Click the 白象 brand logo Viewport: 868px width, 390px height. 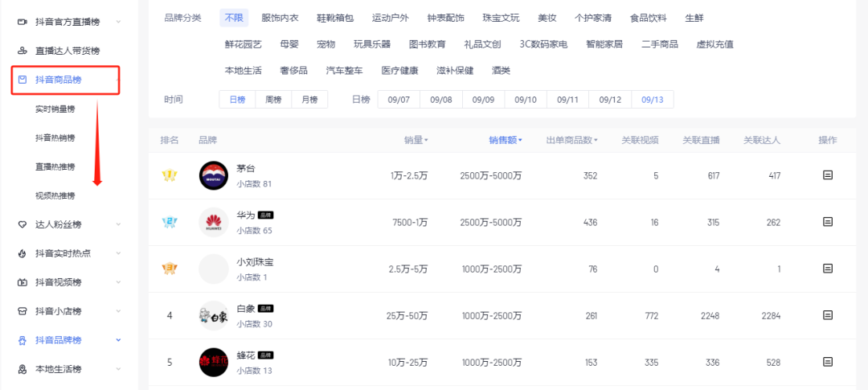[214, 316]
